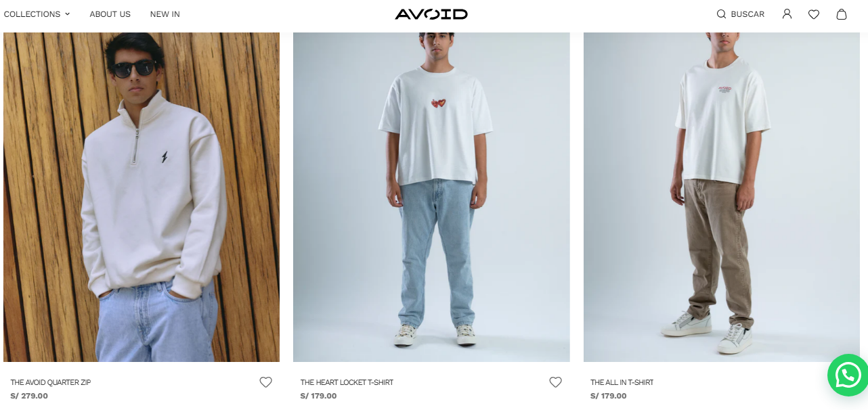Open The Heart Locket T-Shirt title link

click(x=347, y=382)
